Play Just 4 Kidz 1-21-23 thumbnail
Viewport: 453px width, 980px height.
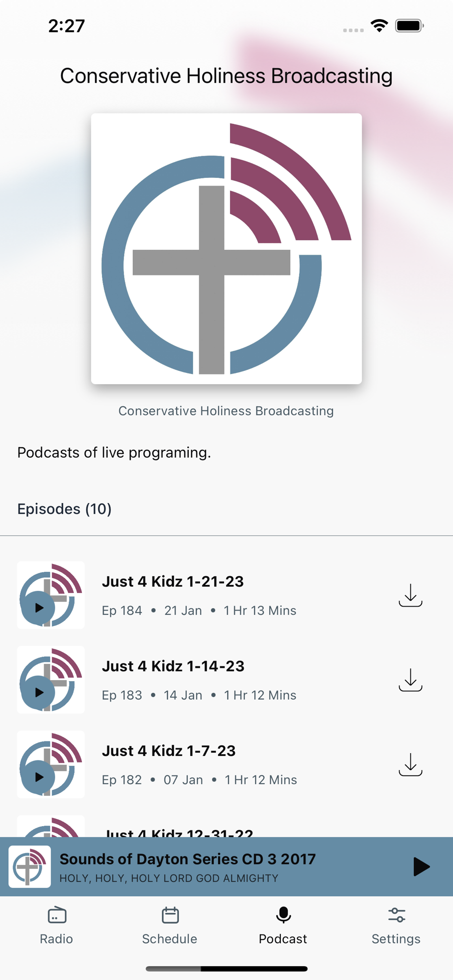click(x=51, y=595)
